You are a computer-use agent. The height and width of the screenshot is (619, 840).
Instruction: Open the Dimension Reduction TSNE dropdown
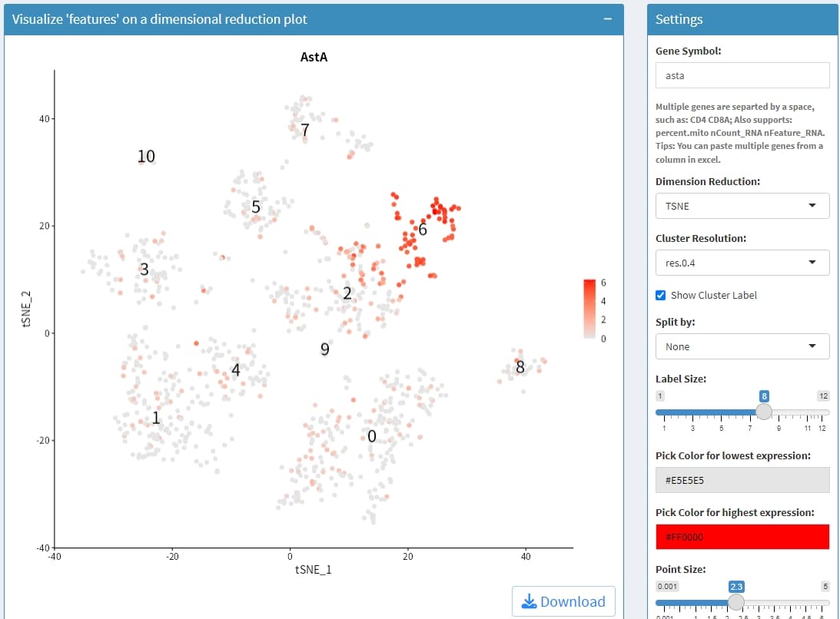(x=742, y=206)
